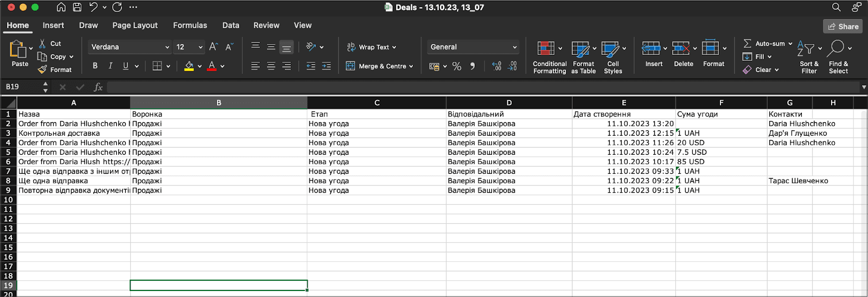Click the Share button
This screenshot has width=868, height=297.
[843, 26]
